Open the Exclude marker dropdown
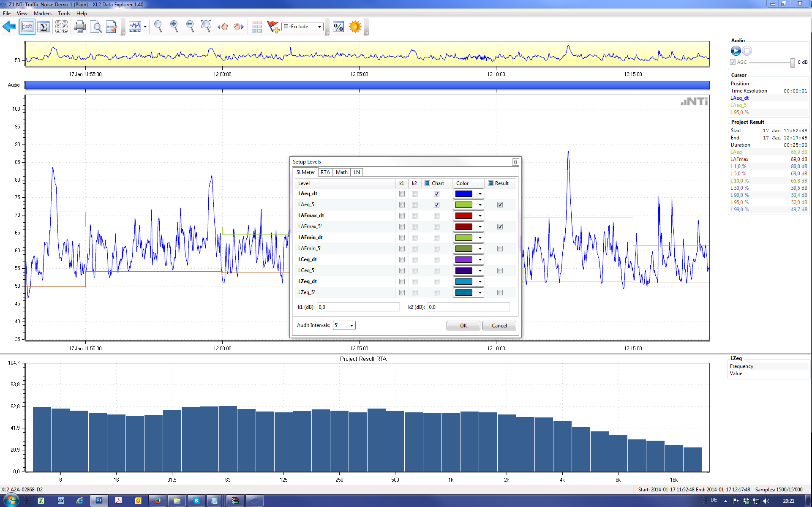 pos(319,27)
